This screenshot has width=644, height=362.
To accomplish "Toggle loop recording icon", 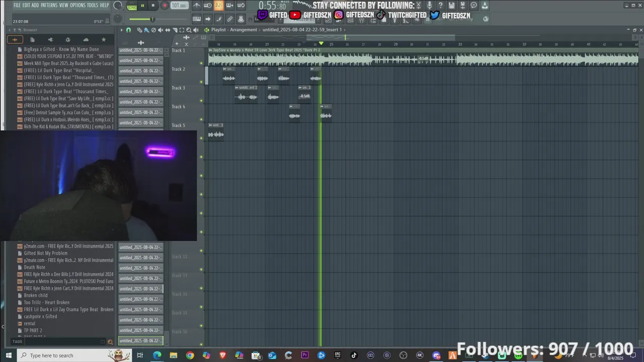I will click(x=240, y=6).
